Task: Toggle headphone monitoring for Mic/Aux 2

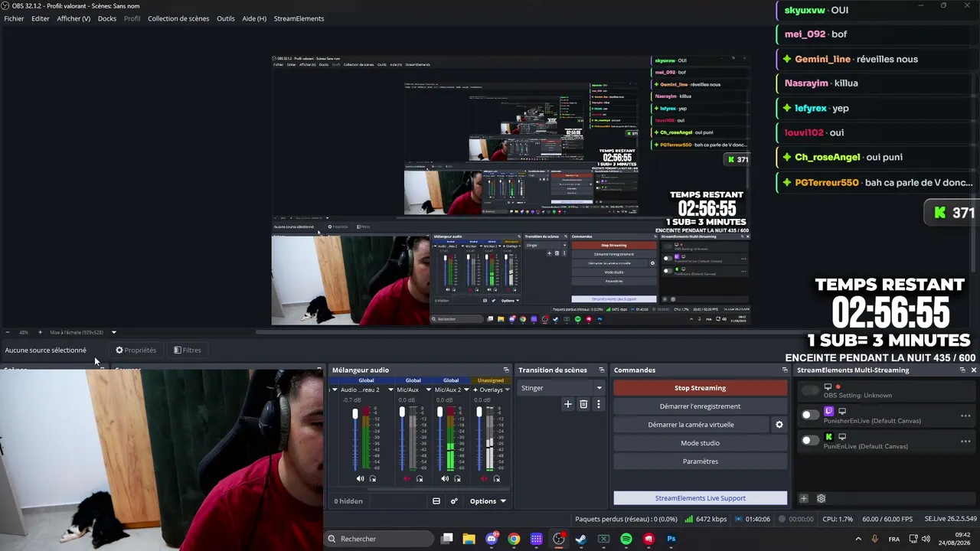Action: coord(458,479)
